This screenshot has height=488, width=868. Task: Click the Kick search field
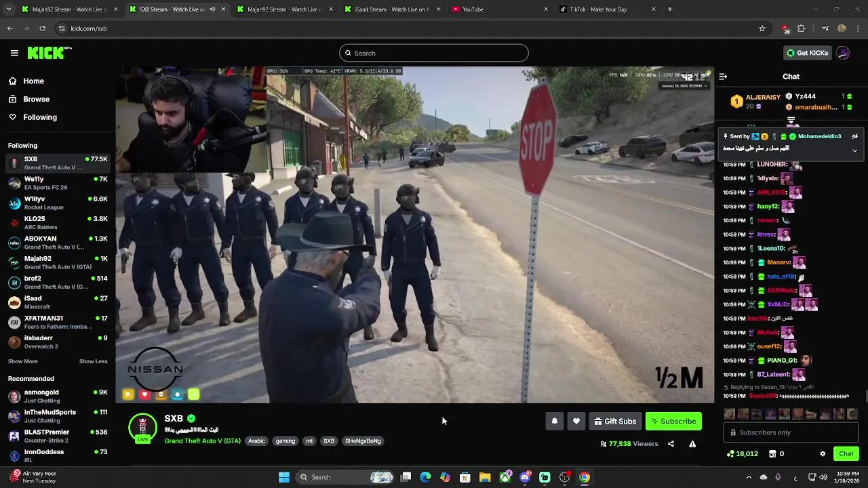(434, 53)
